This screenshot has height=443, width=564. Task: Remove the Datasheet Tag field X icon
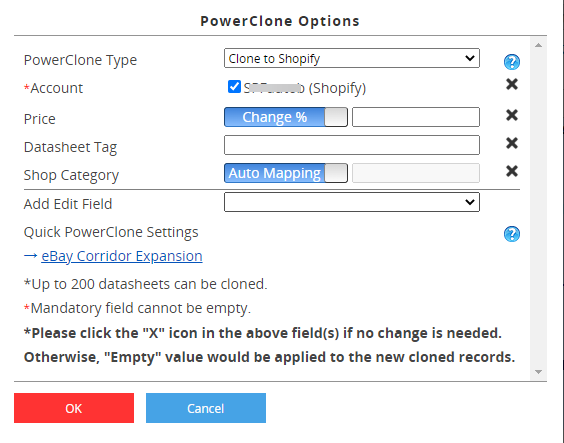pos(511,143)
